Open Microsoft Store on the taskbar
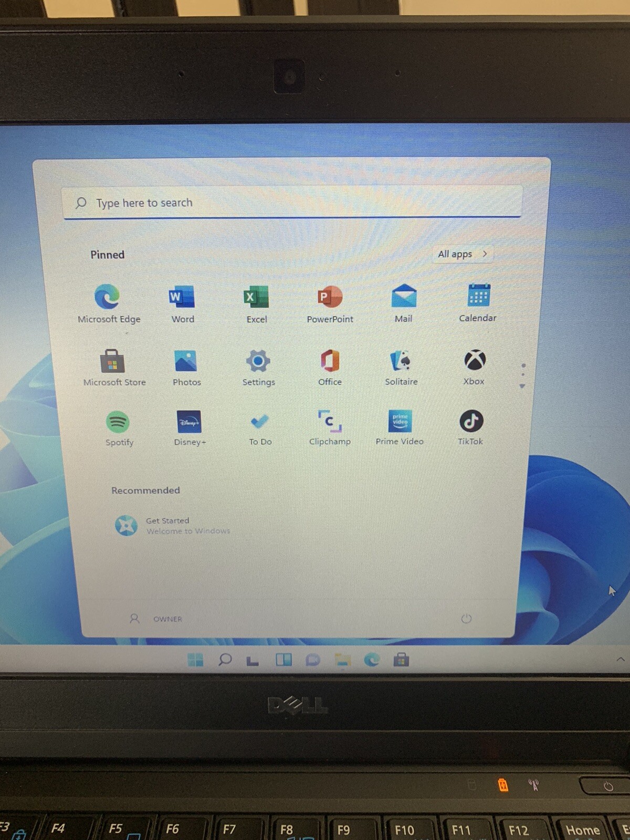Image resolution: width=630 pixels, height=840 pixels. 401,659
